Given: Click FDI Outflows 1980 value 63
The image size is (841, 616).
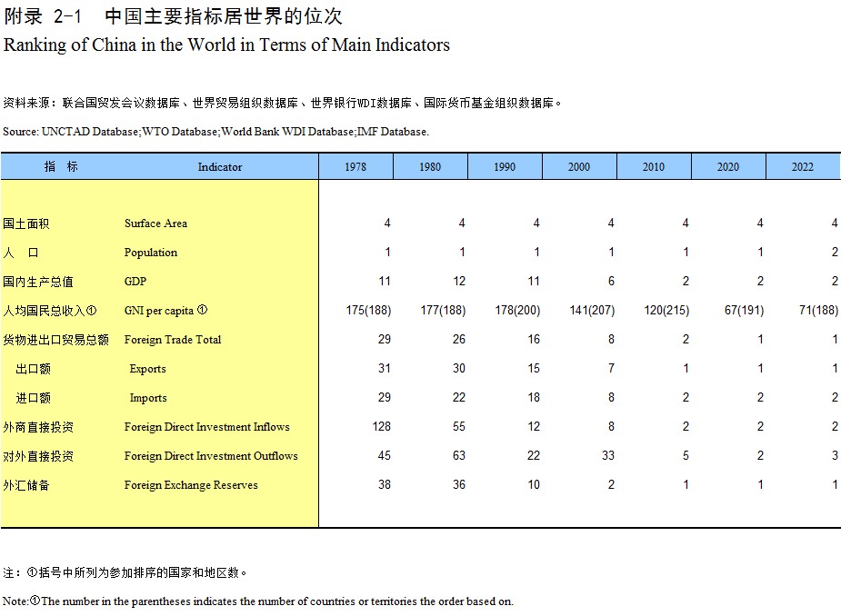Looking at the screenshot, I should (459, 456).
